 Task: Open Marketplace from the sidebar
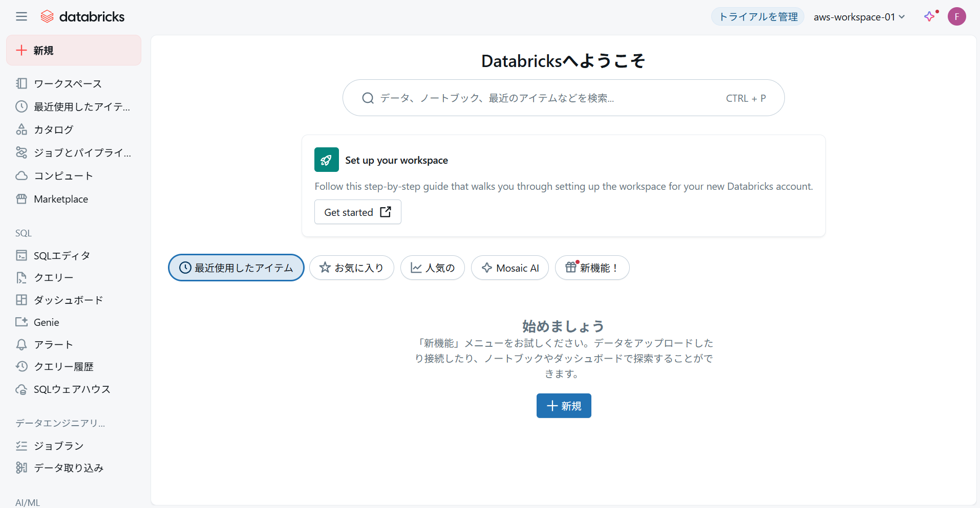(60, 199)
